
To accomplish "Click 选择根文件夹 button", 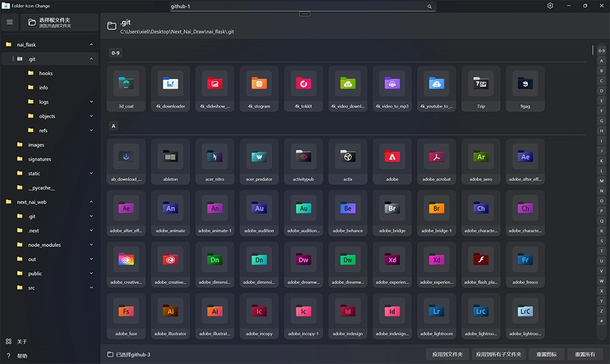I will [59, 23].
